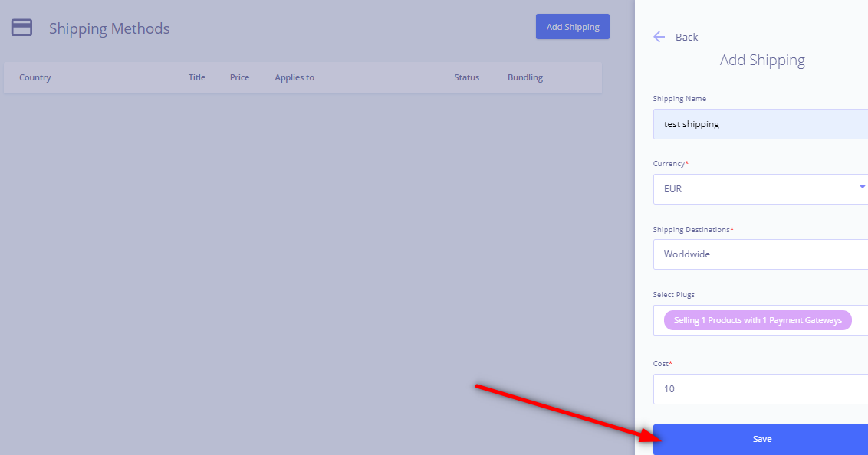This screenshot has width=868, height=455.
Task: Click the Price column header
Action: (x=240, y=77)
